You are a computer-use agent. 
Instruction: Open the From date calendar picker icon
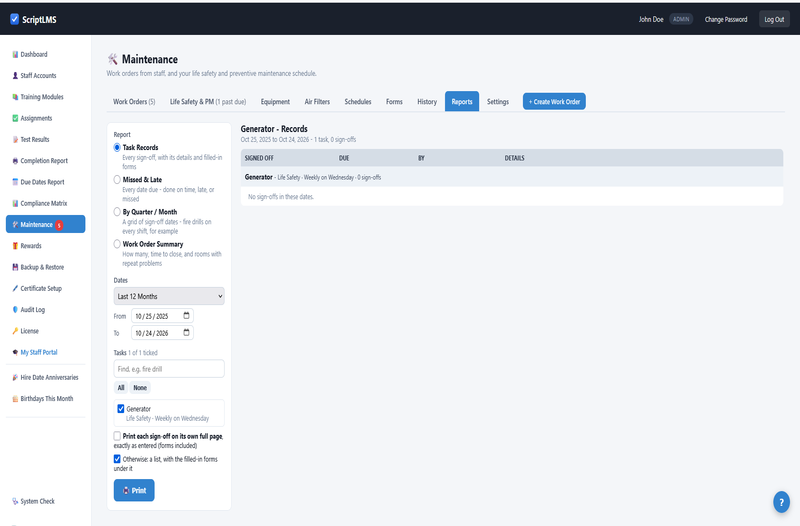186,316
